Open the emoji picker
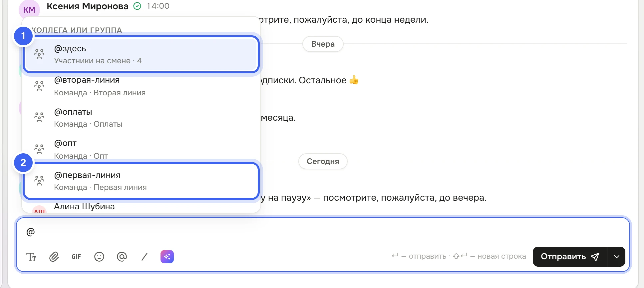Viewport: 644px width, 288px height. click(99, 257)
